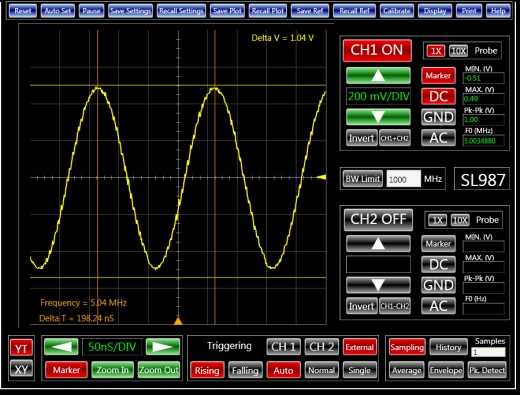
Task: Click the Samples count input field
Action: 488,352
